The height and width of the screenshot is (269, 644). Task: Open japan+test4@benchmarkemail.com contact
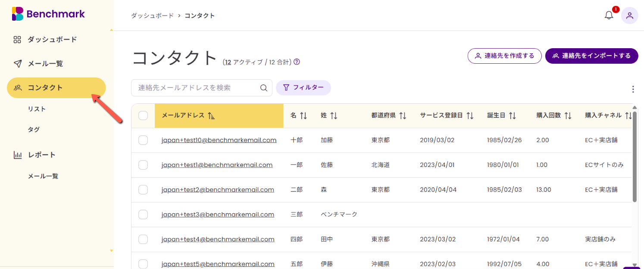point(218,239)
